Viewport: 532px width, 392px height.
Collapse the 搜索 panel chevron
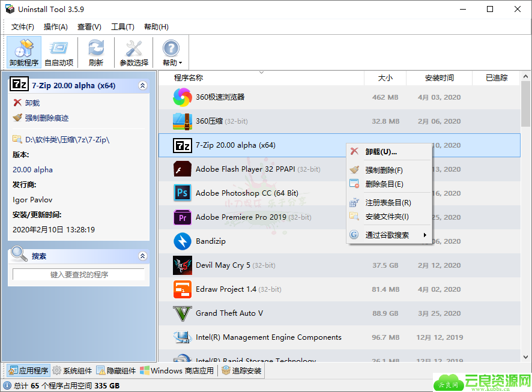click(x=143, y=256)
